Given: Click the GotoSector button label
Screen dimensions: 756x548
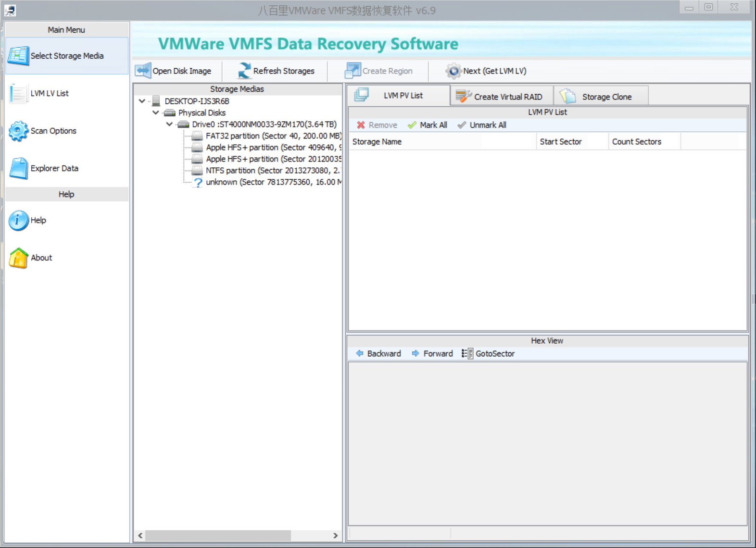Looking at the screenshot, I should click(495, 353).
